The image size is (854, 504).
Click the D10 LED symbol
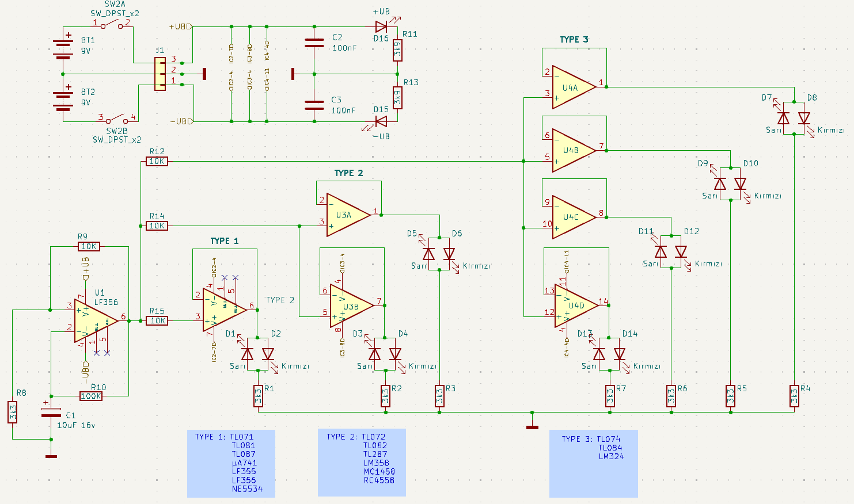click(x=741, y=184)
